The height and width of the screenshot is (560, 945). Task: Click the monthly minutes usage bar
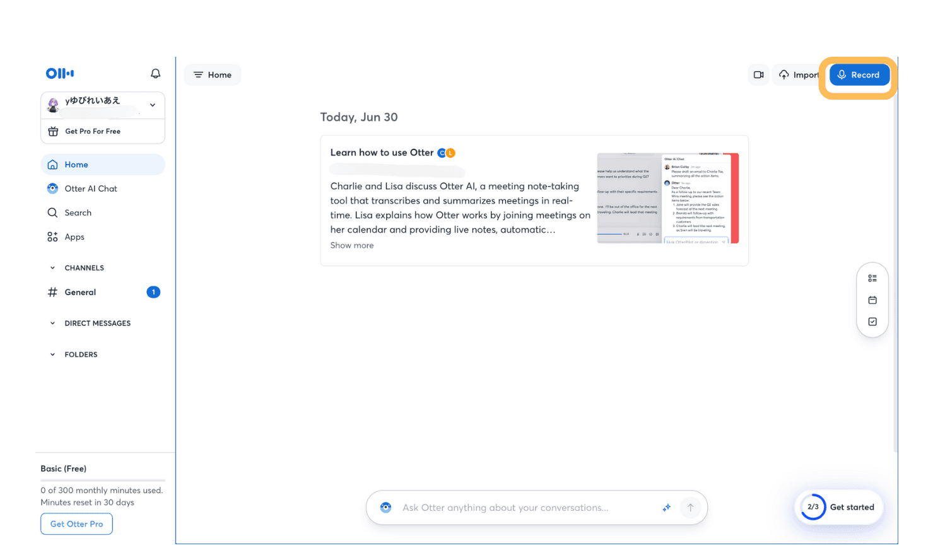(103, 481)
